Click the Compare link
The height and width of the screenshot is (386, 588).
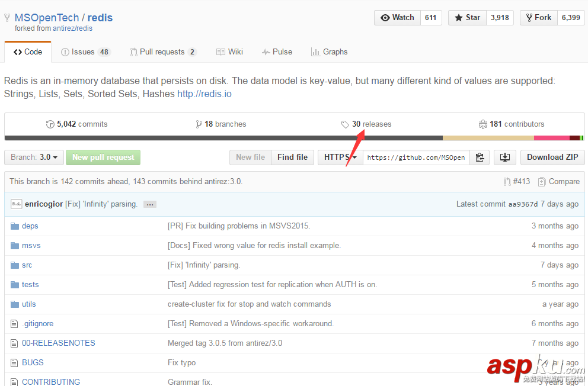(559, 182)
